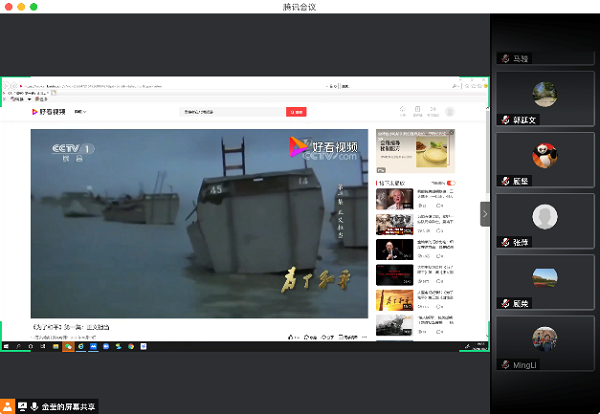Expand the category dropdown next to the Haokan logo
Viewport: 600px width, 414px height.
(x=80, y=112)
